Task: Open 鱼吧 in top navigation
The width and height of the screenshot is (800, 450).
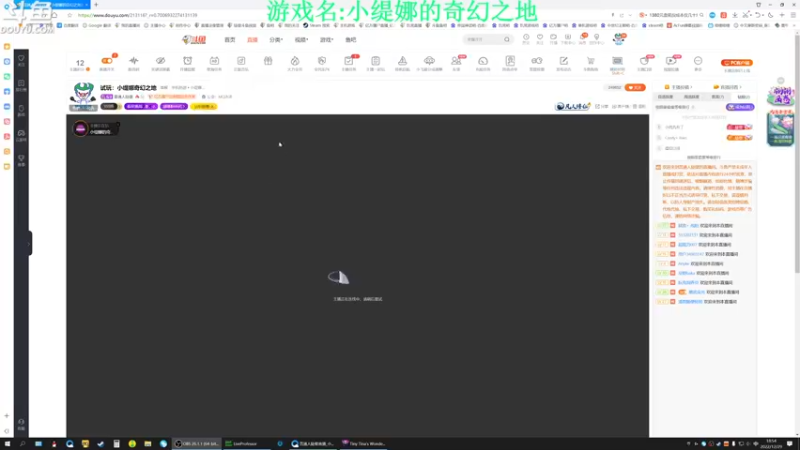Action: coord(351,40)
